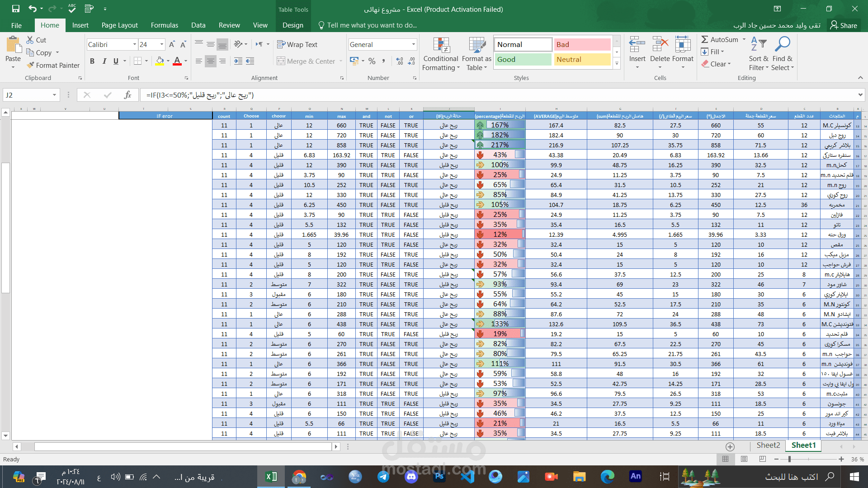This screenshot has width=868, height=488.
Task: Click the Share button
Action: 844,25
